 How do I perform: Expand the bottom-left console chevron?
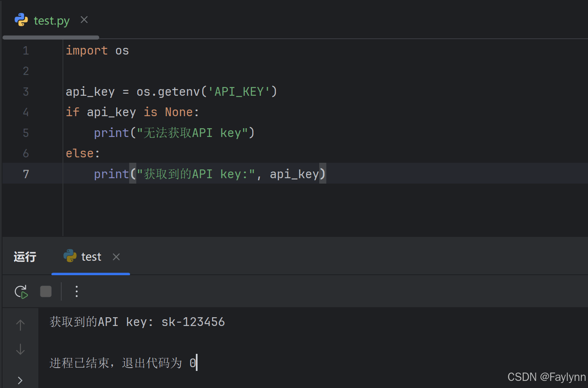tap(20, 380)
